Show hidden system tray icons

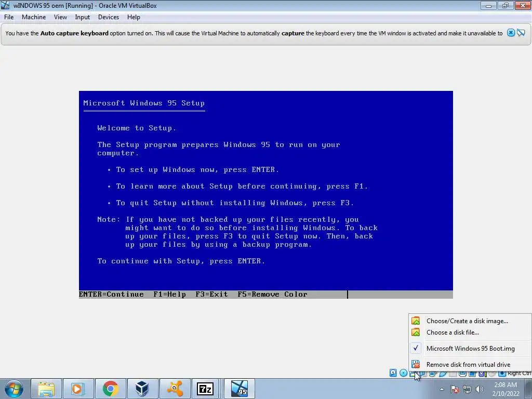442,389
